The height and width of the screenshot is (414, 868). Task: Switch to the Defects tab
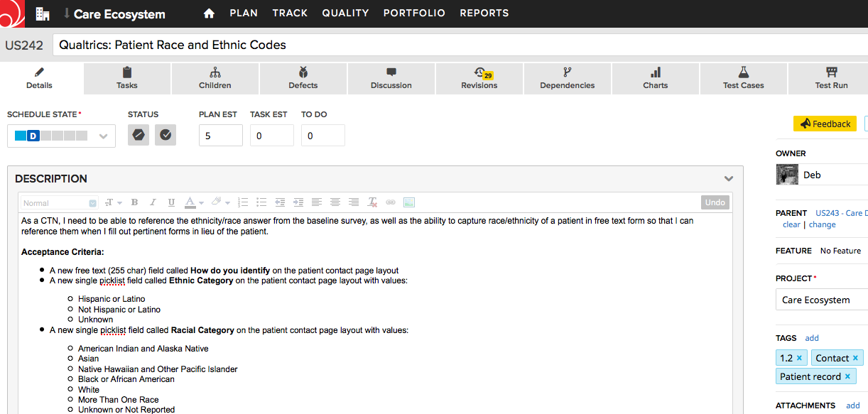[303, 79]
